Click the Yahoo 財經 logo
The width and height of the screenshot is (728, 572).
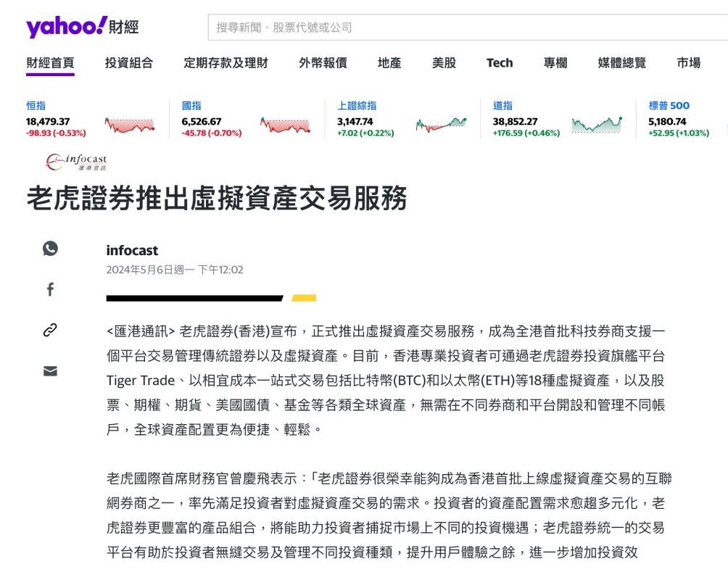[x=82, y=28]
